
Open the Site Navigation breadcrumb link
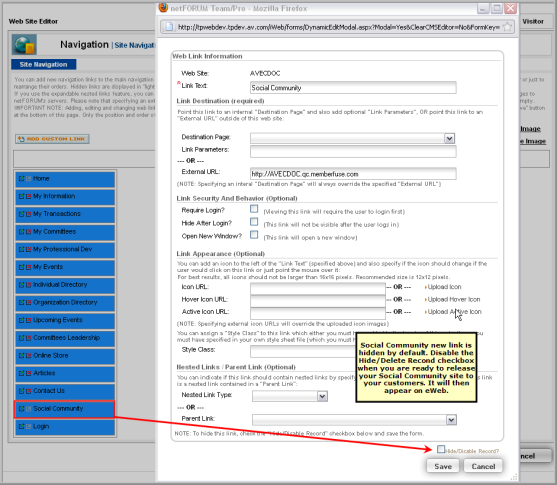tap(134, 45)
